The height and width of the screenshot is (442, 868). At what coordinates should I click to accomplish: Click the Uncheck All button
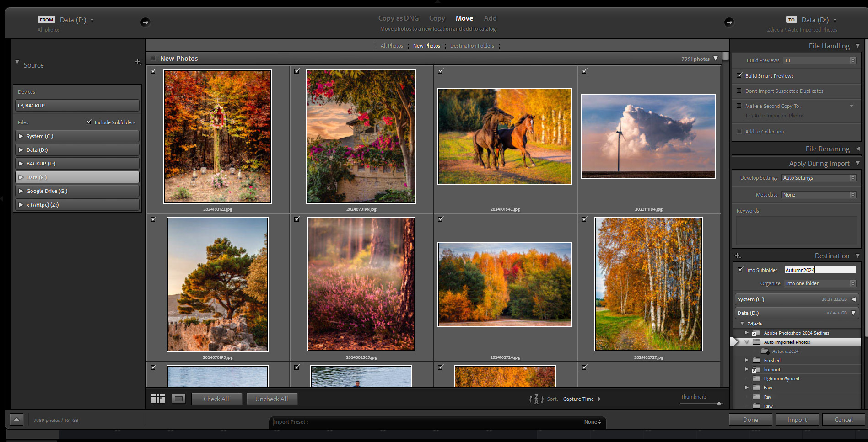272,399
